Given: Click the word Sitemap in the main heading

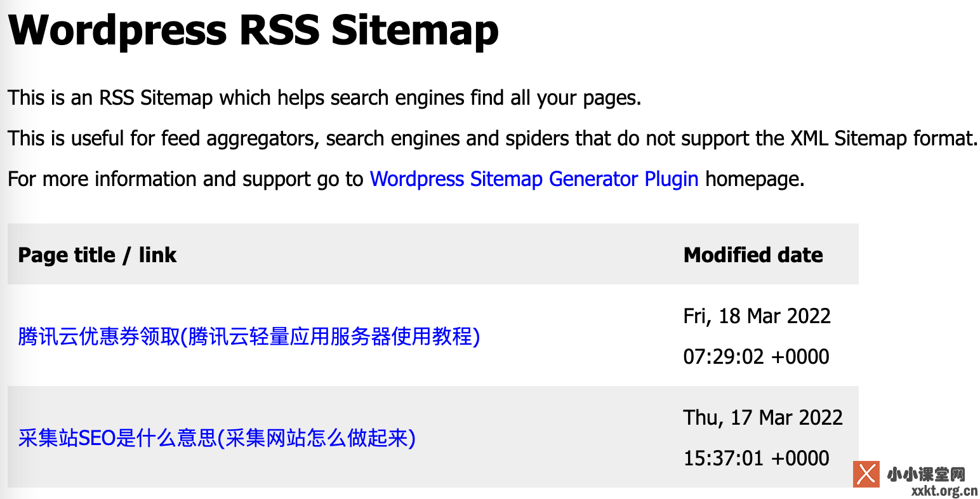Looking at the screenshot, I should pyautogui.click(x=415, y=29).
